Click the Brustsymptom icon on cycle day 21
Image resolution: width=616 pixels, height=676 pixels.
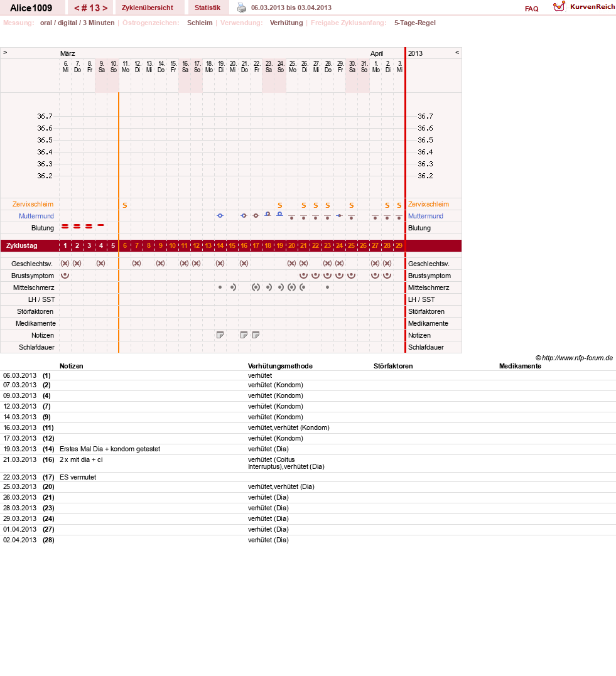[x=304, y=275]
